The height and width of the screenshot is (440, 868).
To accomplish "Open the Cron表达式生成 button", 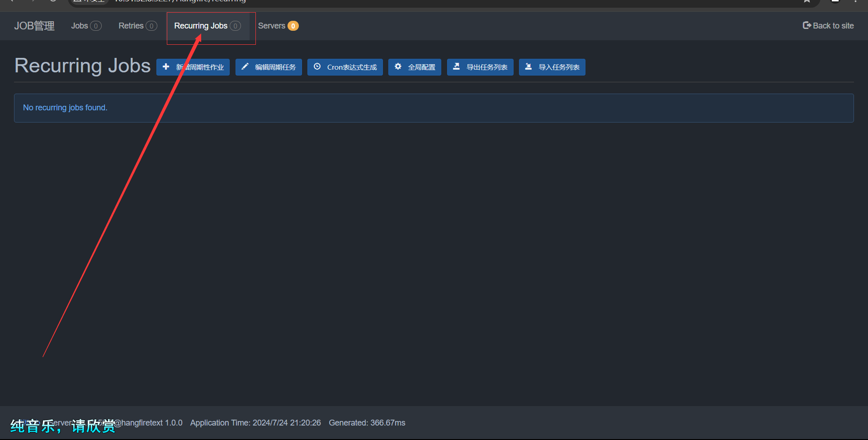I will [345, 67].
